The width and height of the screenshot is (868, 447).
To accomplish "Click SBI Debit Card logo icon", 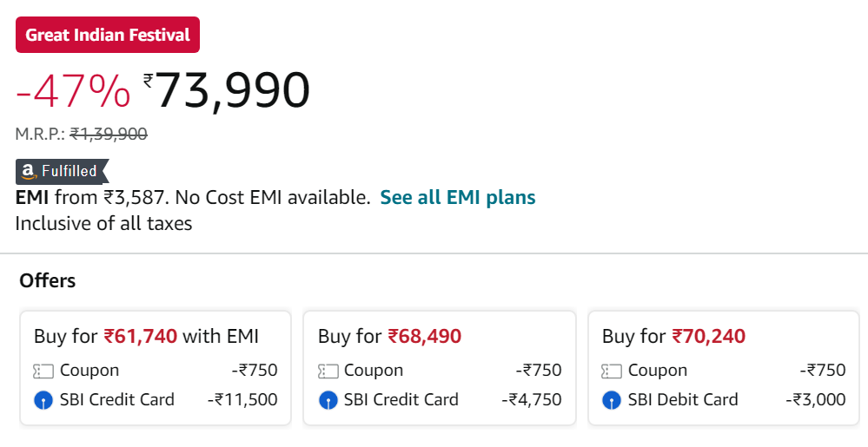I will click(612, 400).
